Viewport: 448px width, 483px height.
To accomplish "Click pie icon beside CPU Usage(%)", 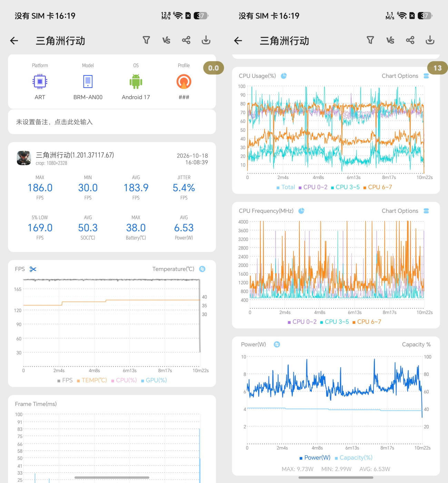I will [284, 76].
